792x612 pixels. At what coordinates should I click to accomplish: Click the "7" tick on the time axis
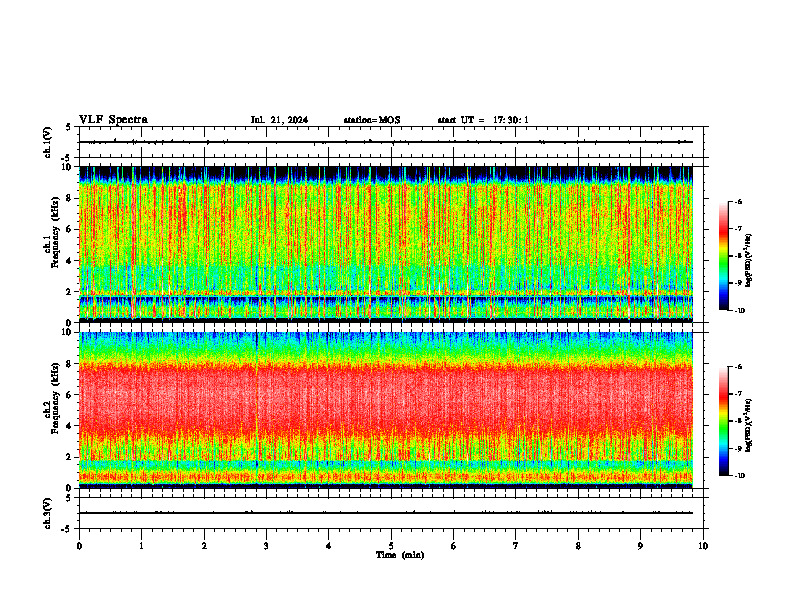[516, 546]
